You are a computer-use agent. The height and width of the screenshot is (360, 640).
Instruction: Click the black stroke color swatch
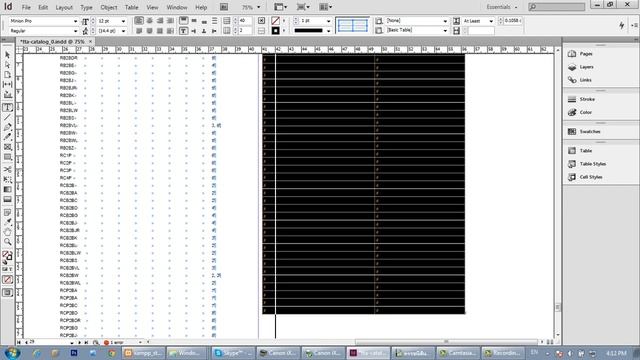pyautogui.click(x=276, y=31)
